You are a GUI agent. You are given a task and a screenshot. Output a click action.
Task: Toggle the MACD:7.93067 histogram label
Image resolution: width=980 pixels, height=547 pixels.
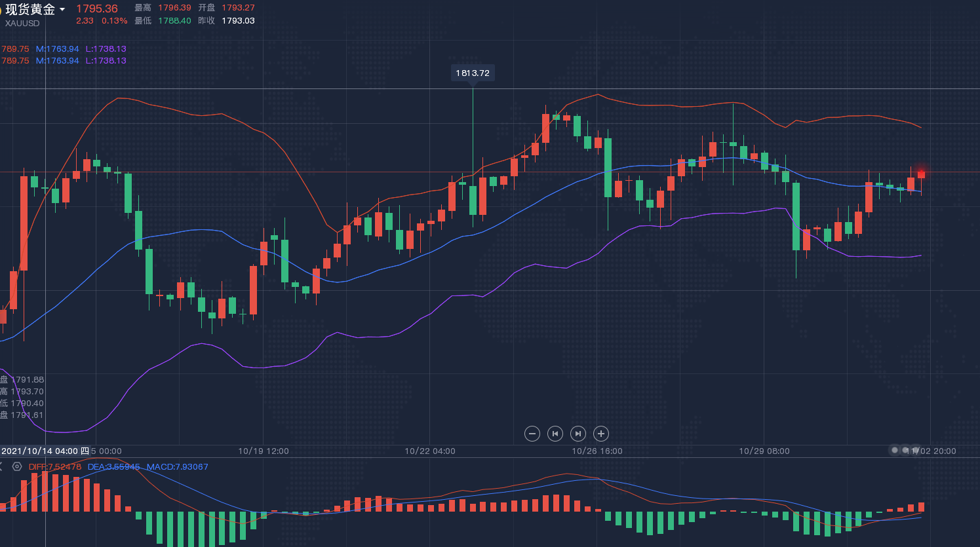coord(178,467)
